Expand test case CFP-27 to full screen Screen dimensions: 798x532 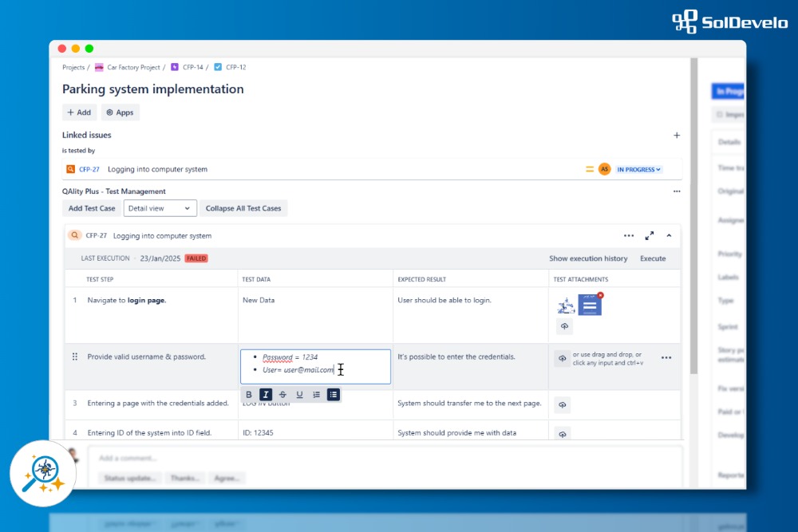pyautogui.click(x=650, y=235)
